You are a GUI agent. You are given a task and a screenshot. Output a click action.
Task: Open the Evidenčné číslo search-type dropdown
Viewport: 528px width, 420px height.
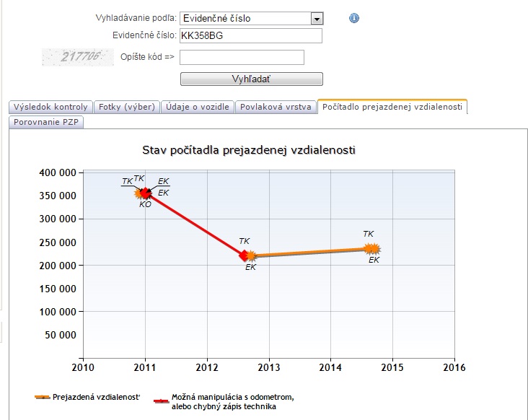pos(252,18)
